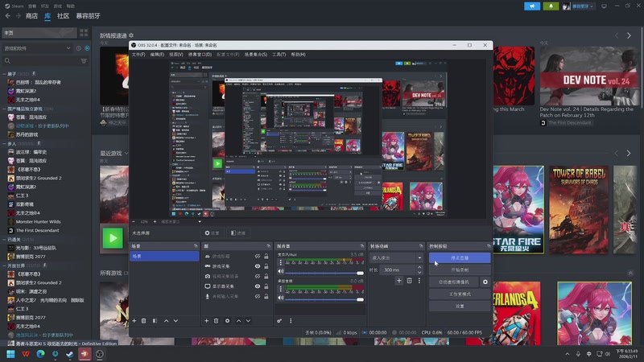The width and height of the screenshot is (644, 362).
Task: Open Monster Hunter Wilds in Steam library
Action: (38, 222)
